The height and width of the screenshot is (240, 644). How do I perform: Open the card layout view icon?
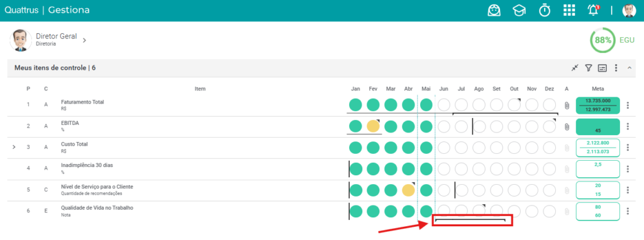(602, 68)
